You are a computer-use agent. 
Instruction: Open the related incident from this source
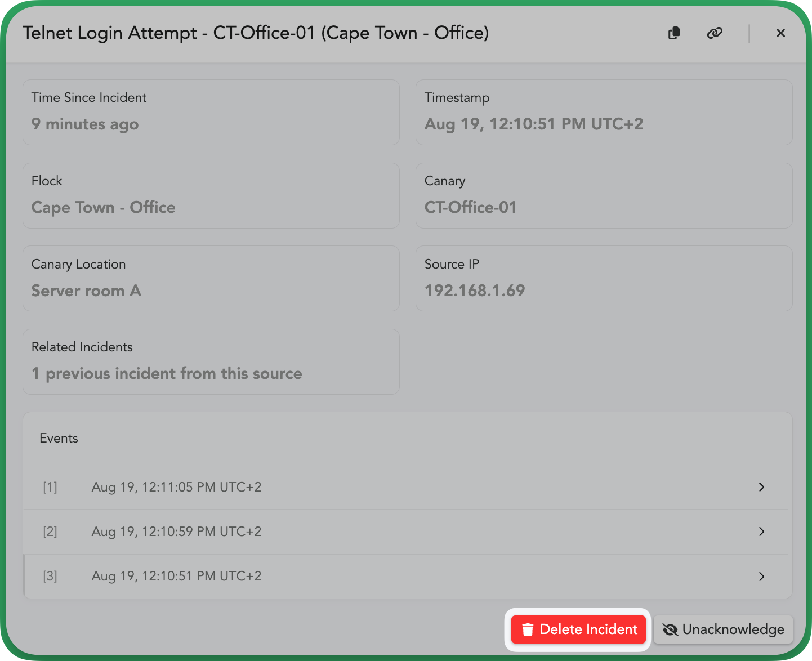167,373
